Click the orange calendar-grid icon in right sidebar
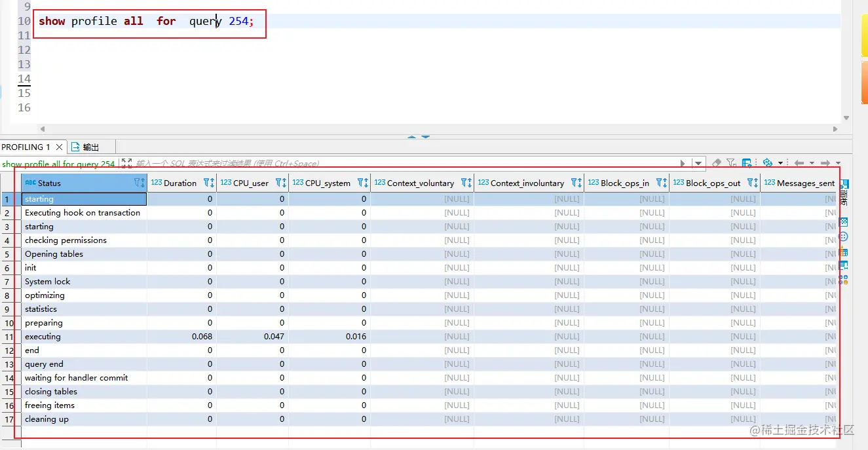868x450 pixels. pyautogui.click(x=844, y=252)
